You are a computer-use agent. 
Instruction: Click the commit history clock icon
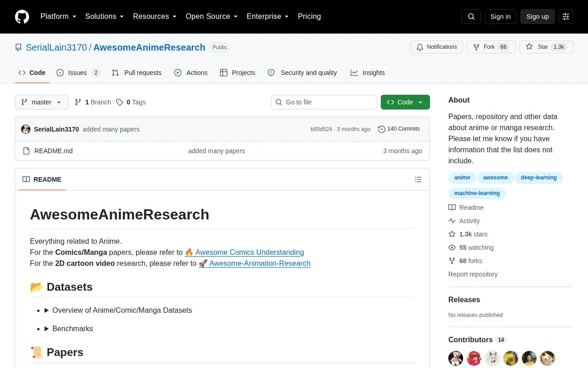[382, 129]
